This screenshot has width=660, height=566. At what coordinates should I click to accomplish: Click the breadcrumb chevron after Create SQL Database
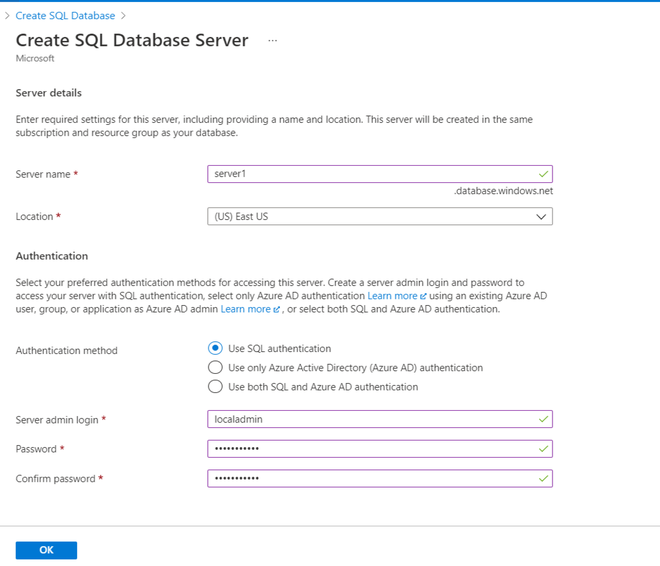[x=123, y=16]
